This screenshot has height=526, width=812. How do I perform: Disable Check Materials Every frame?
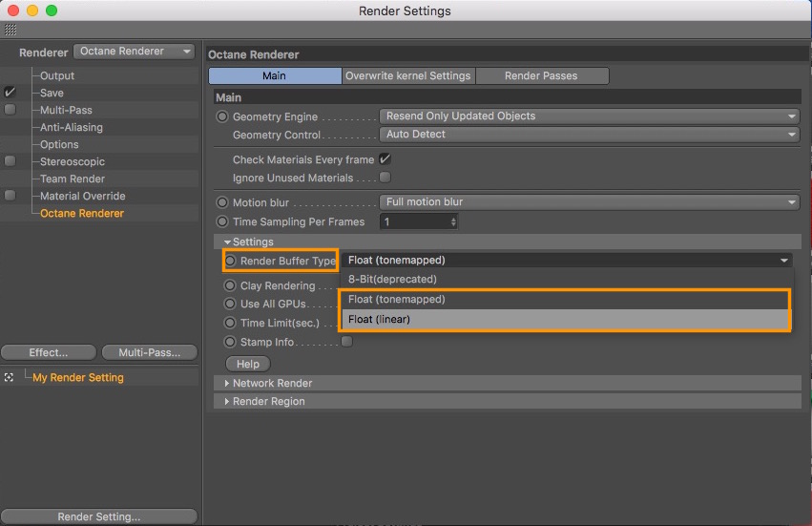click(385, 159)
